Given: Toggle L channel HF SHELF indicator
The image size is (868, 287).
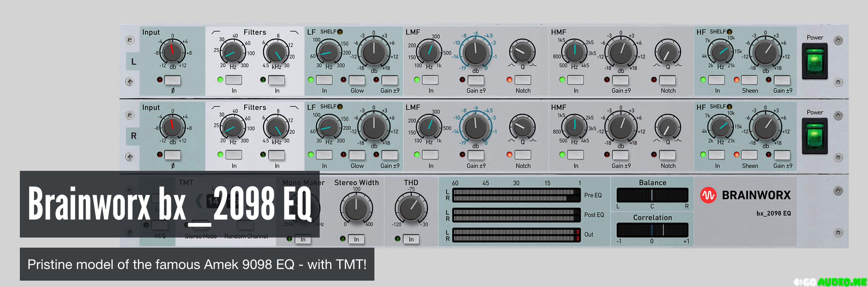Looking at the screenshot, I should (x=729, y=32).
